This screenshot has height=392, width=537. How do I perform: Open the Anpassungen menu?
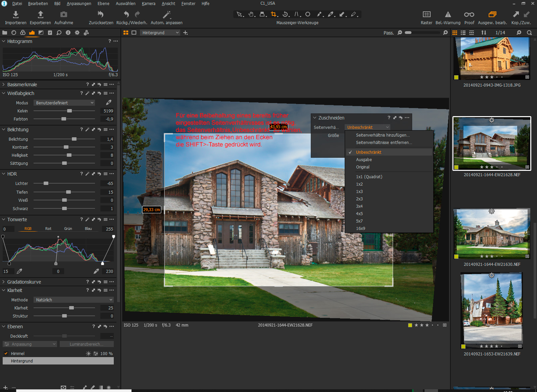(79, 3)
